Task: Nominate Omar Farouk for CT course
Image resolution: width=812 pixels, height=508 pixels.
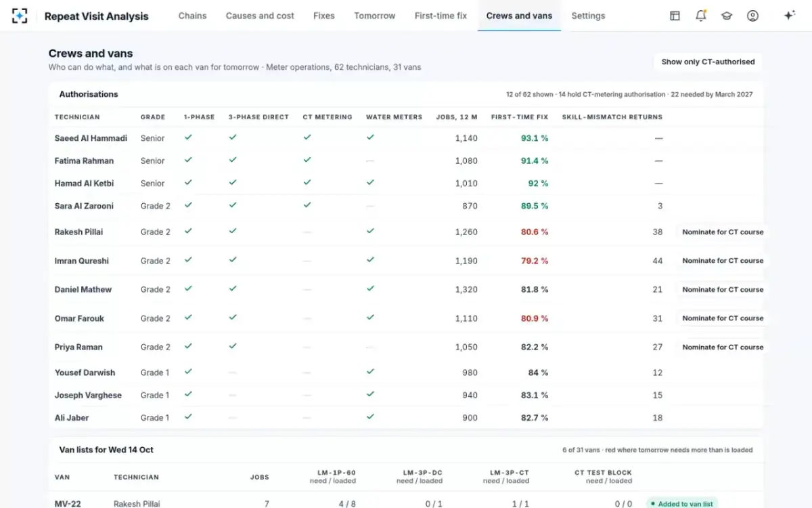Action: [x=723, y=318]
